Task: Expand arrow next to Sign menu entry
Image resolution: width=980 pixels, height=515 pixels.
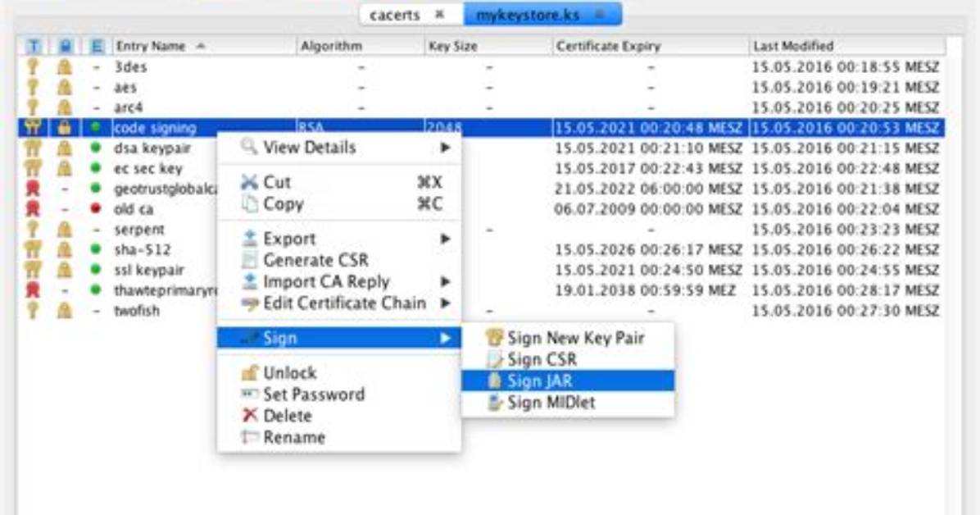Action: (445, 338)
